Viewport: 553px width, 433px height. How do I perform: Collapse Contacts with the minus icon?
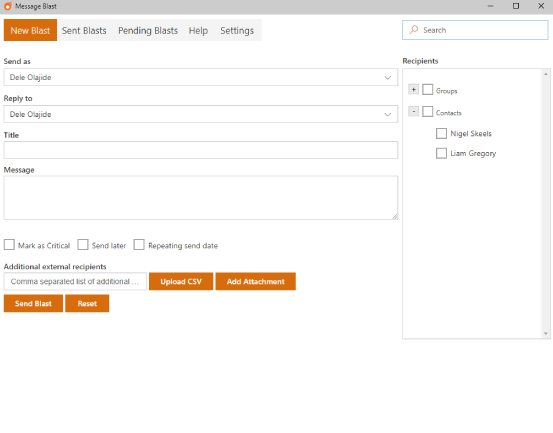pos(413,111)
